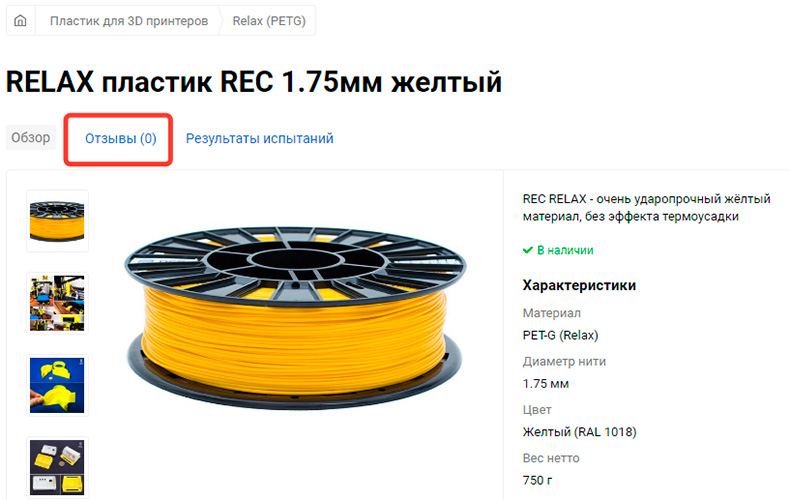Open Пластик для 3D принтеров breadcrumb

point(129,21)
